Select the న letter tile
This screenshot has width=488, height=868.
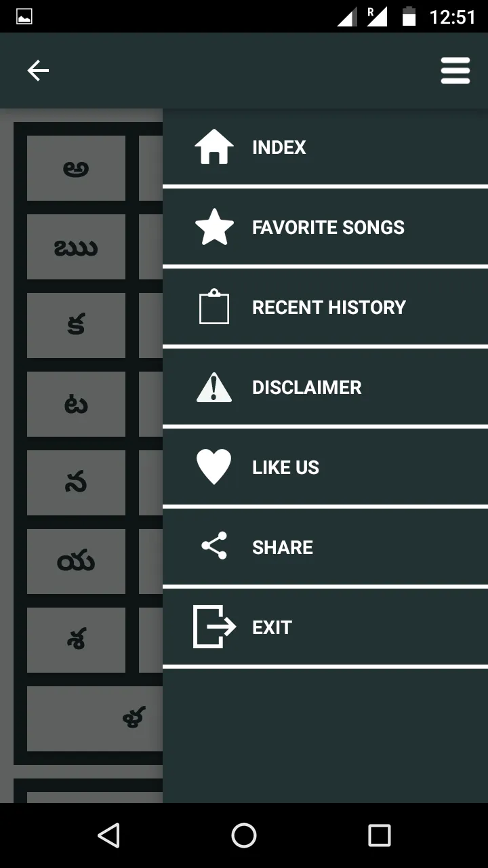point(76,483)
